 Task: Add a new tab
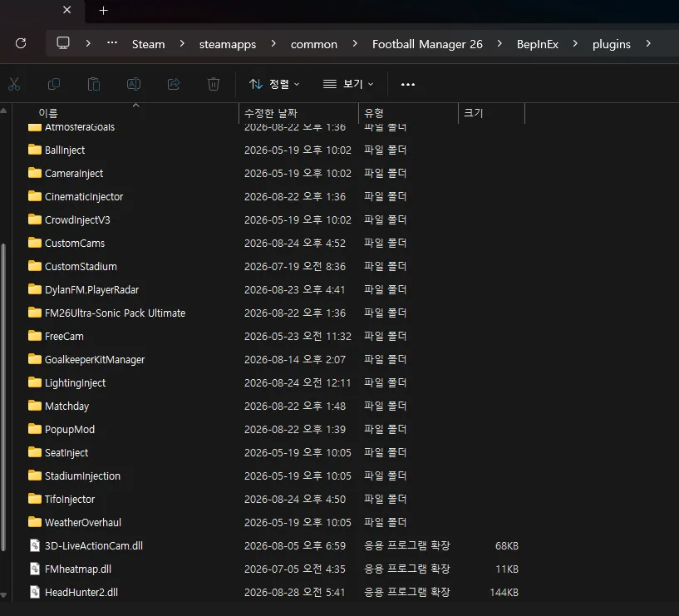pos(104,11)
